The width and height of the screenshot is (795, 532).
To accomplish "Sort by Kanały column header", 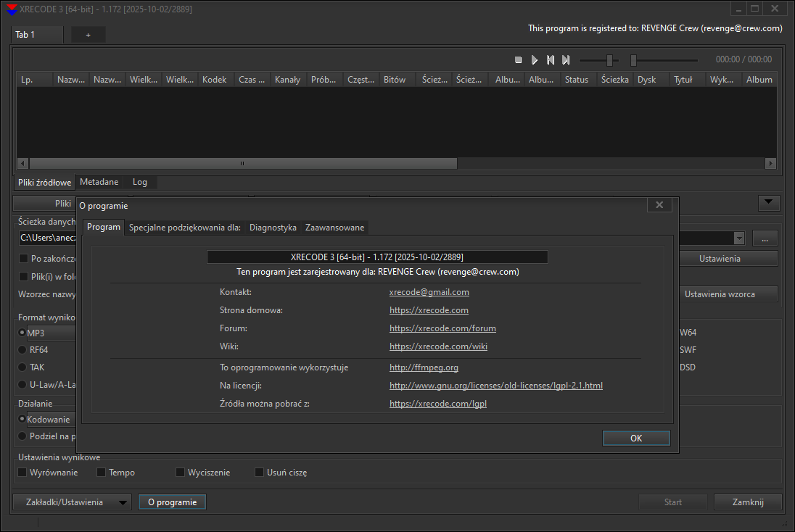I will tap(287, 80).
